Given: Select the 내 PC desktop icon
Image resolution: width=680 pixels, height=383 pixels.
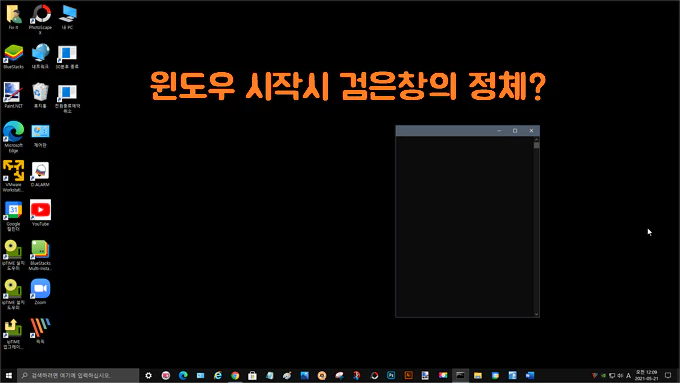Looking at the screenshot, I should [x=67, y=17].
